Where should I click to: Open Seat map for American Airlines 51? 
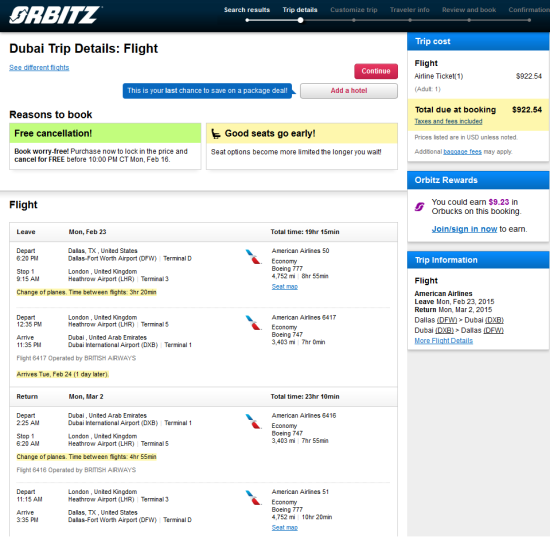(x=284, y=528)
